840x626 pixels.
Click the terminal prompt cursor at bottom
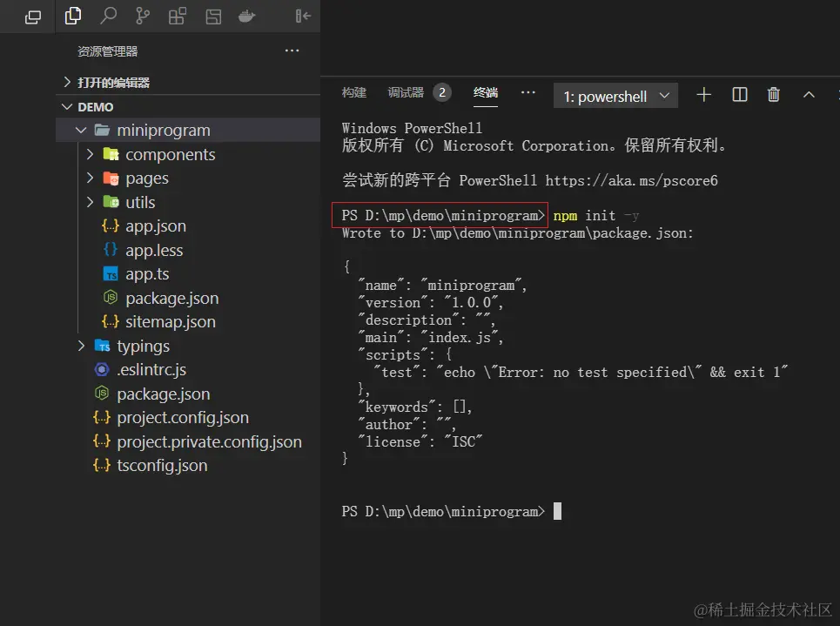coord(557,511)
